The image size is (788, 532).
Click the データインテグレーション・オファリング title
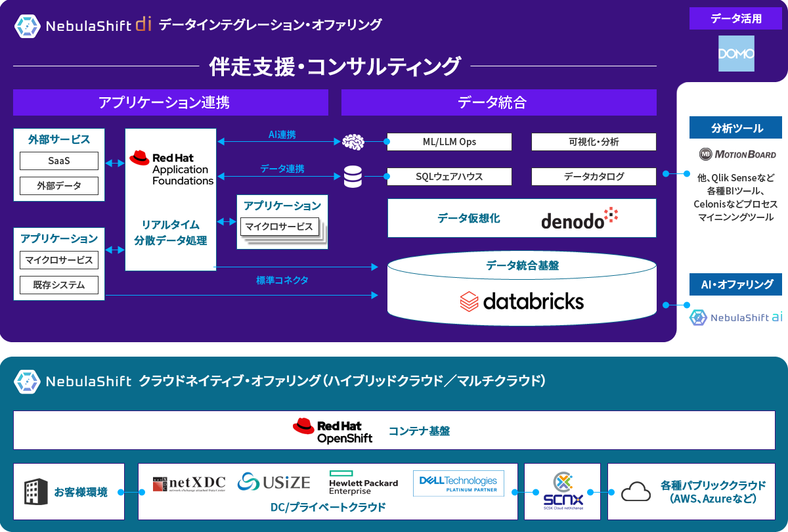(270, 26)
